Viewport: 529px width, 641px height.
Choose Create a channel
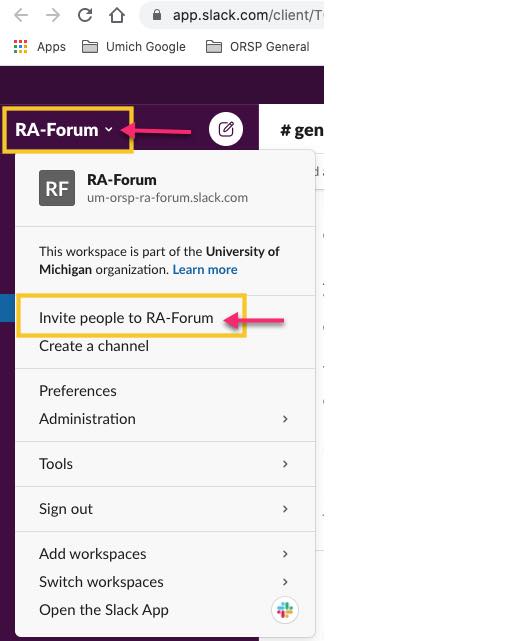(94, 346)
